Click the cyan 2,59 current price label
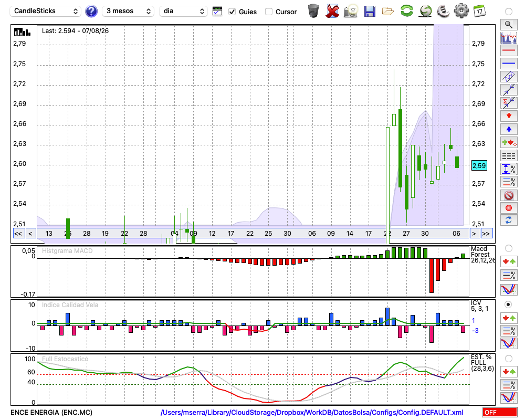 point(479,165)
